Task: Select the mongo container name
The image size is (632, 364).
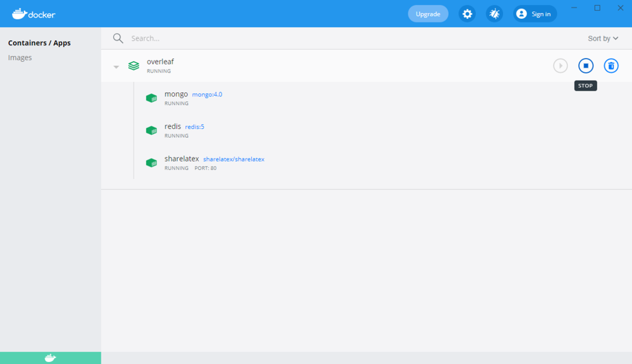Action: tap(176, 94)
